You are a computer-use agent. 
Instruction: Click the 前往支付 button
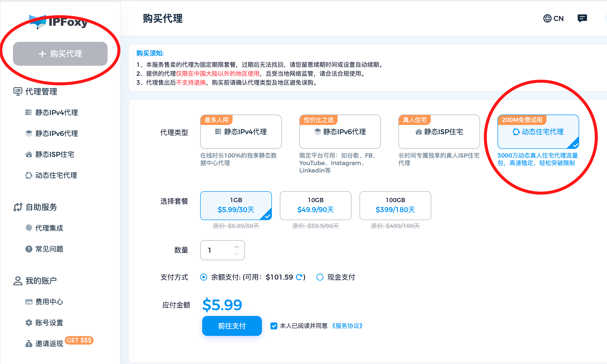click(x=232, y=326)
